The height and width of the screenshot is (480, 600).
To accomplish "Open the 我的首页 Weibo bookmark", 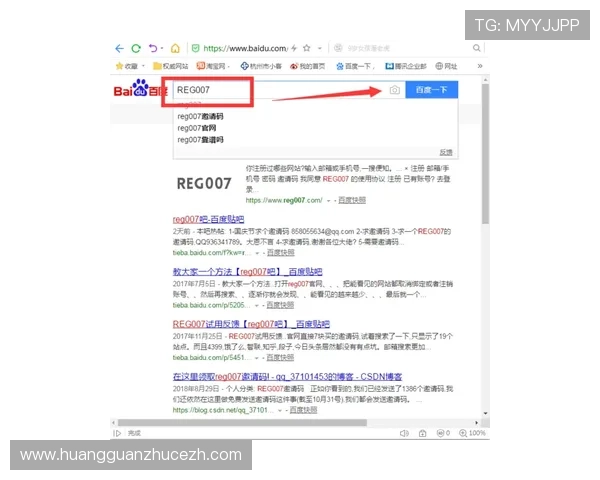I will 308,66.
